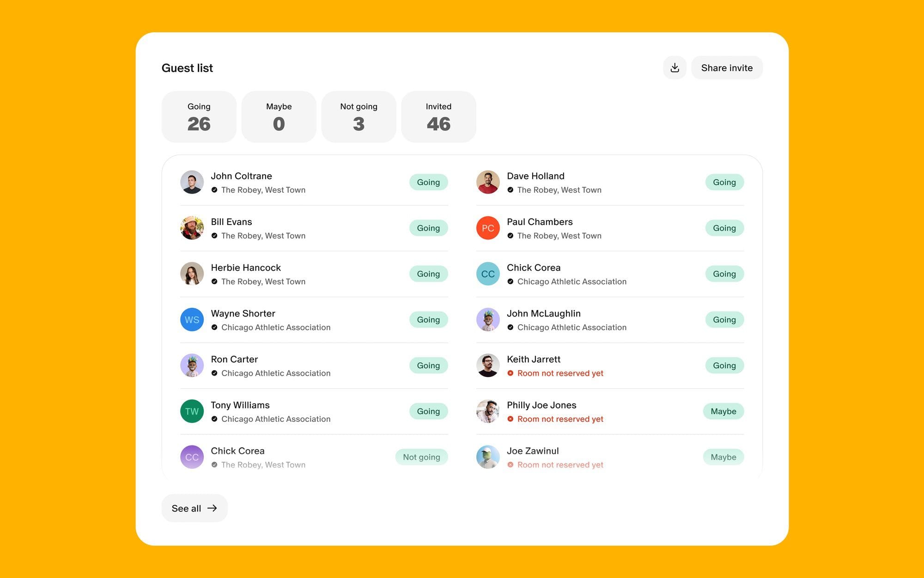This screenshot has width=924, height=578.
Task: Click the reserved checkmark icon under Tony Williams
Action: [x=214, y=419]
